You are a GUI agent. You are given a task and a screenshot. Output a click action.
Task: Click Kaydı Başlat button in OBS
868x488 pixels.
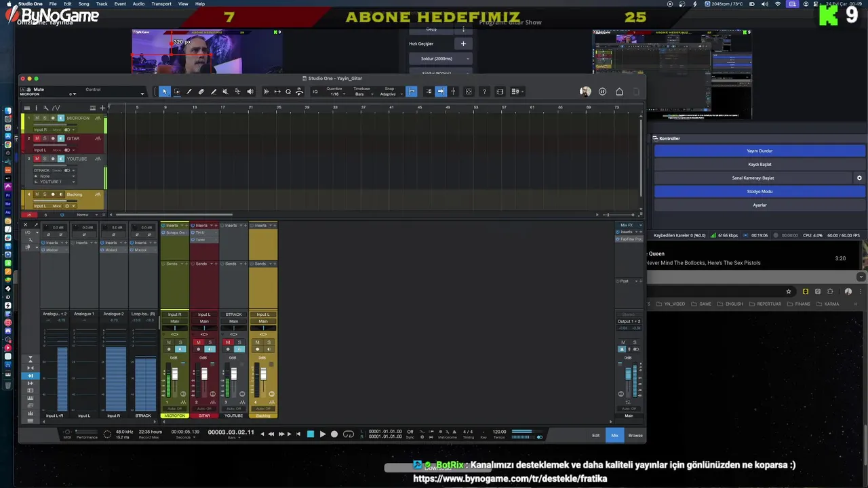(x=759, y=164)
